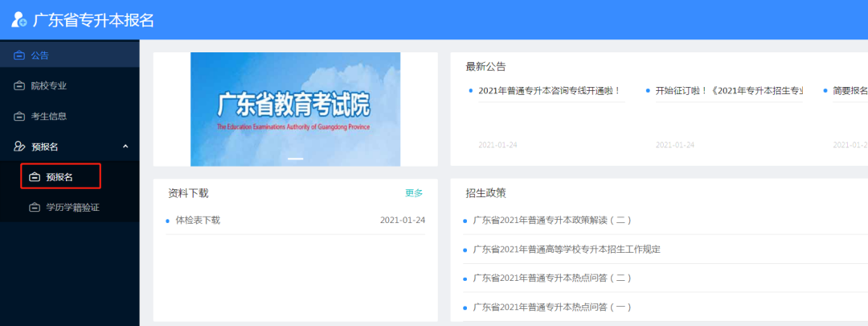The width and height of the screenshot is (868, 326).
Task: Click the carousel slide indicator bar
Action: pyautogui.click(x=295, y=159)
